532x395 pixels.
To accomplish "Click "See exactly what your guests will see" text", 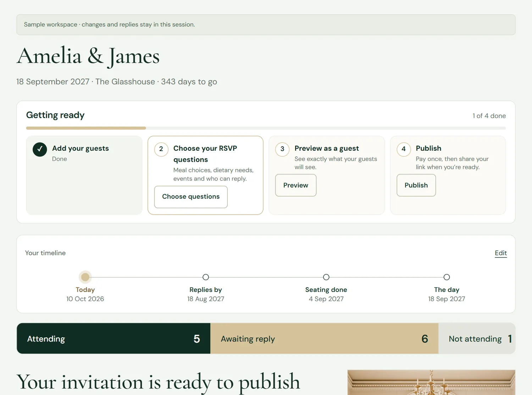I will coord(336,163).
